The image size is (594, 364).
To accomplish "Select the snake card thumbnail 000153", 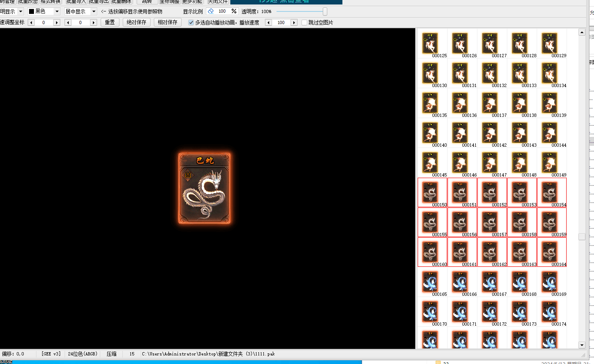I will (522, 192).
